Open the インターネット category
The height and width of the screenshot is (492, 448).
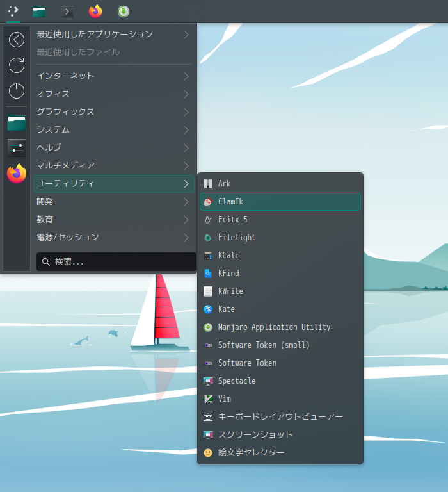pyautogui.click(x=114, y=76)
